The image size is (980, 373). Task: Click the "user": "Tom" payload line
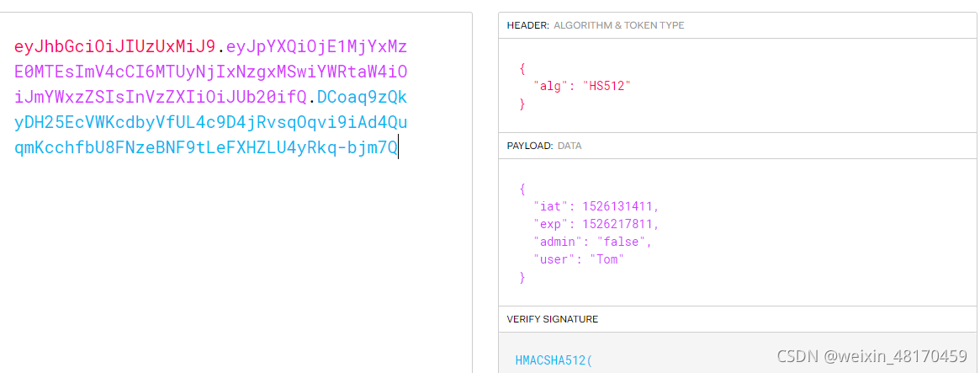tap(579, 259)
